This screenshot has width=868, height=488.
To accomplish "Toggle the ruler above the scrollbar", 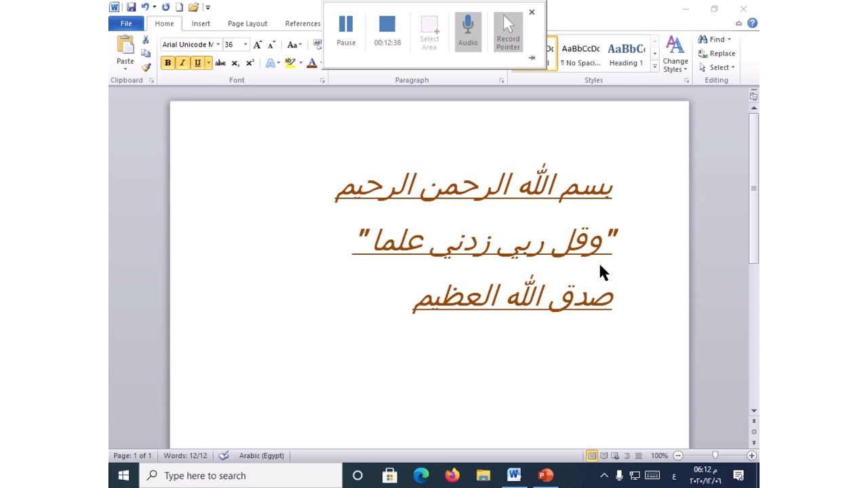I will (754, 97).
